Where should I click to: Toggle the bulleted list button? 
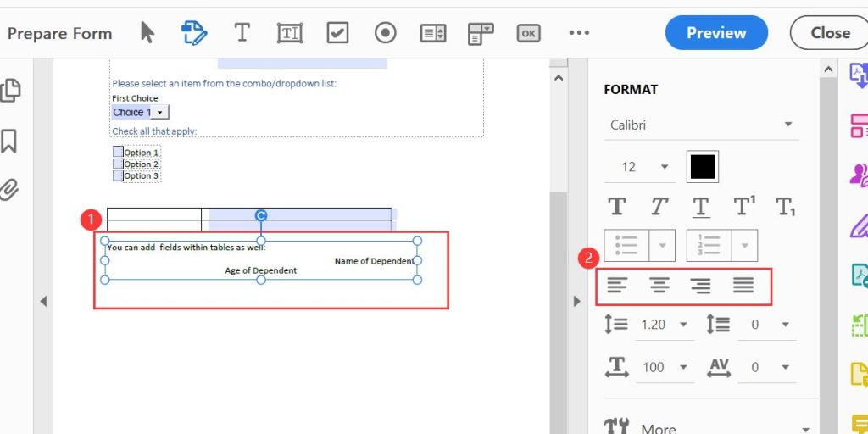point(626,245)
